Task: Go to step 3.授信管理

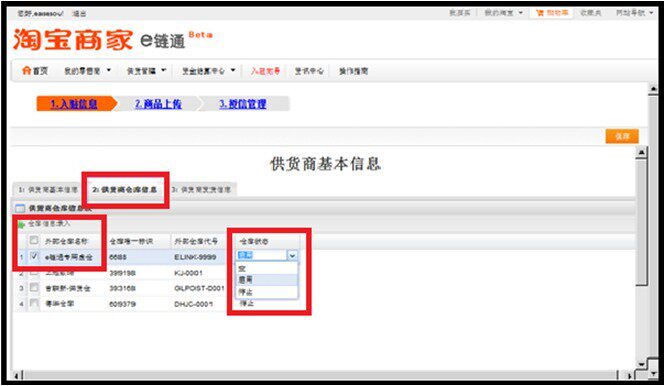Action: coord(243,104)
